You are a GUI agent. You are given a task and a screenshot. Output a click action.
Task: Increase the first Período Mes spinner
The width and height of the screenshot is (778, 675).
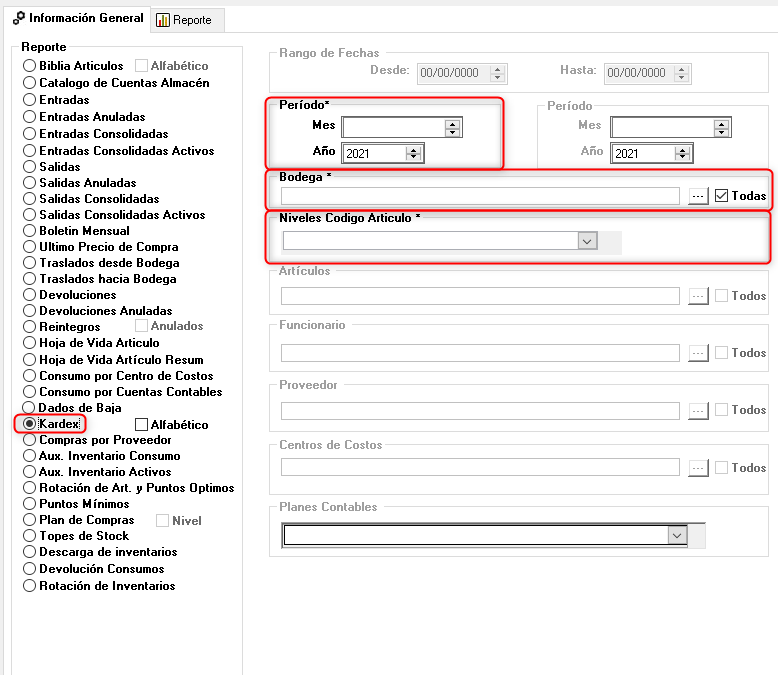[x=452, y=123]
